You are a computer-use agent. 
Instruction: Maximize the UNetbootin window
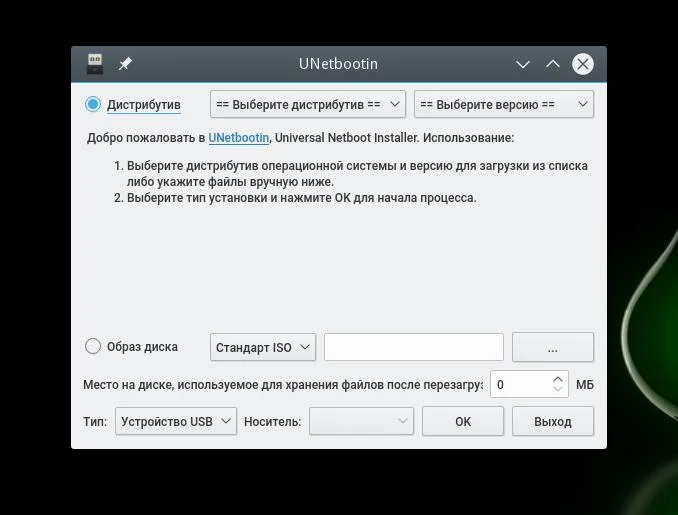click(x=553, y=64)
